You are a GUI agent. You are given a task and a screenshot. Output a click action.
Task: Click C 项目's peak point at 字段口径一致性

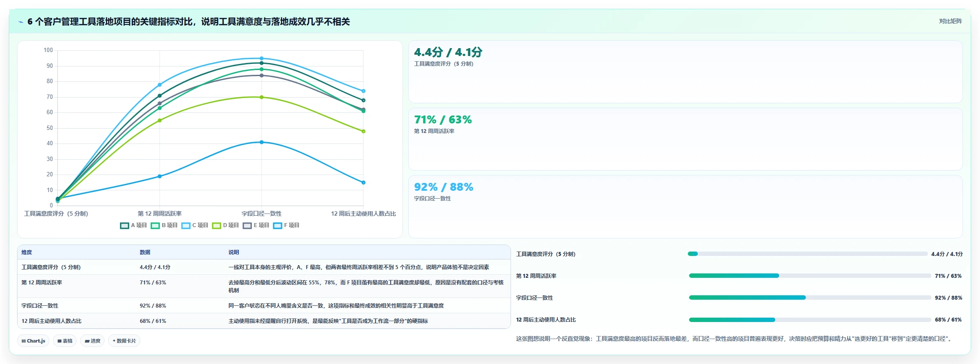[x=262, y=58]
